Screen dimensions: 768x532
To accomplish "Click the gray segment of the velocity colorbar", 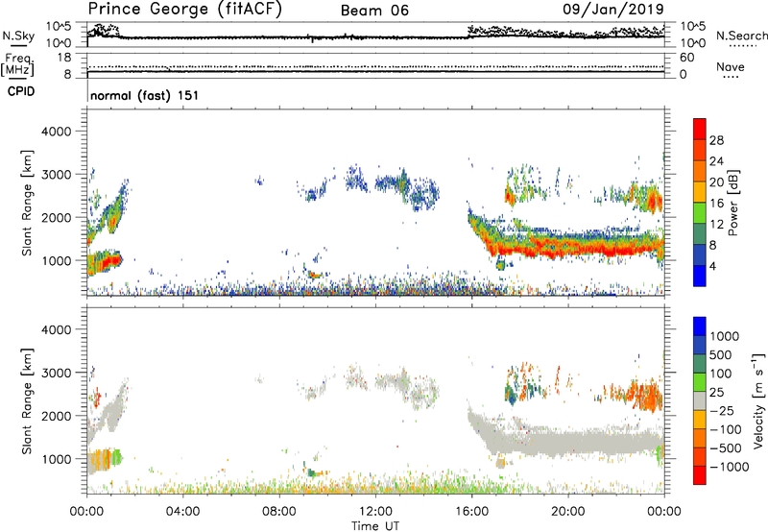I will (x=700, y=401).
